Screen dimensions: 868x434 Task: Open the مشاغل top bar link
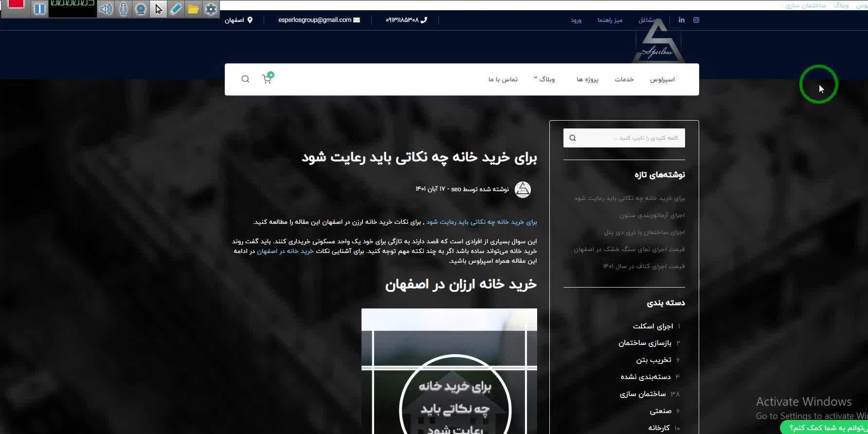coord(647,20)
